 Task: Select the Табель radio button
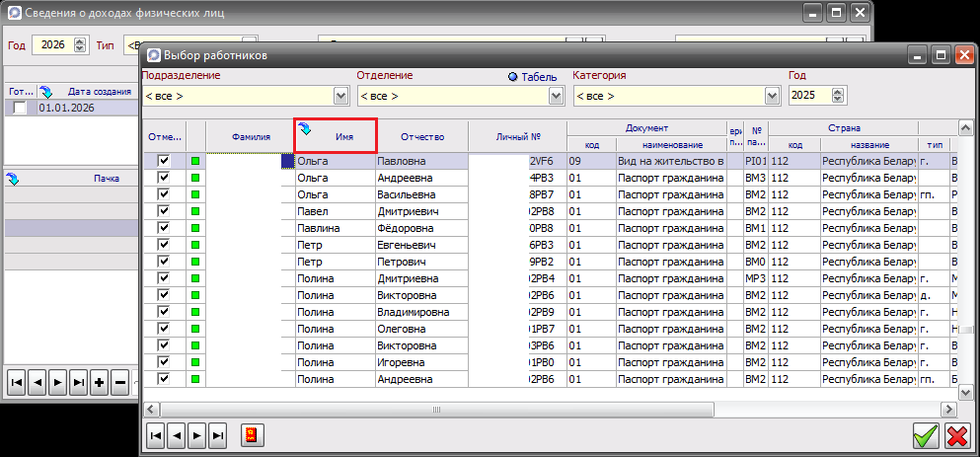tap(513, 76)
